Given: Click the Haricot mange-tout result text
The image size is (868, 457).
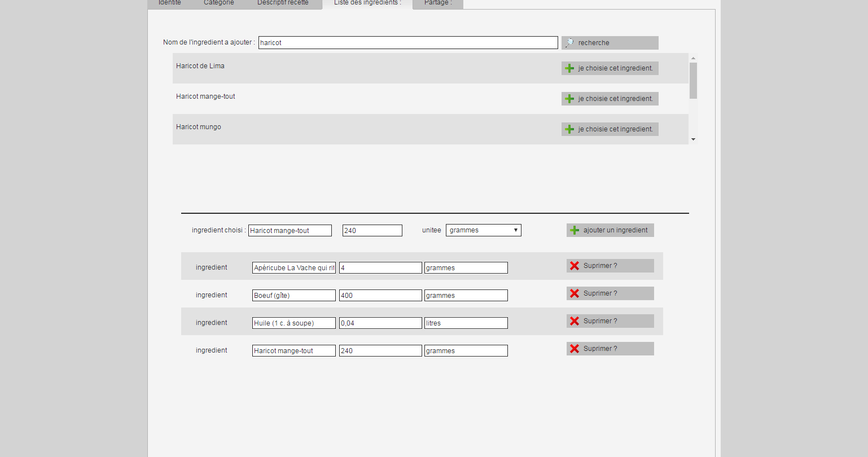Looking at the screenshot, I should point(205,96).
